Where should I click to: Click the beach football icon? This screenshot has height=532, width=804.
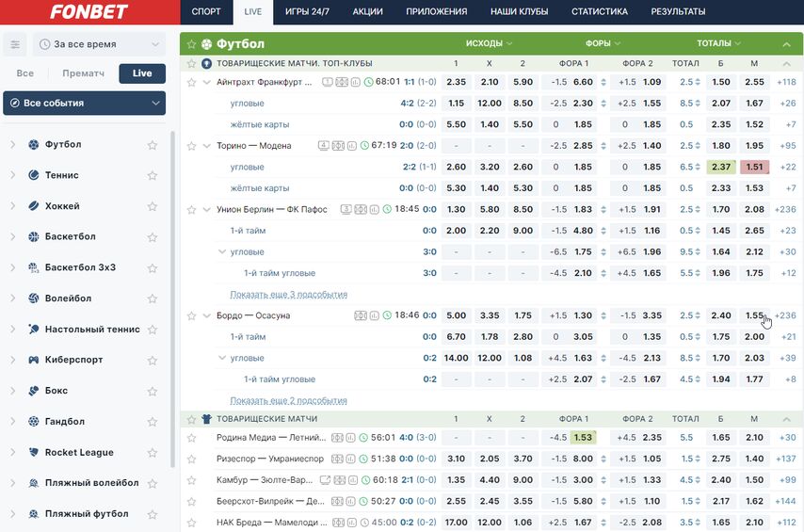tap(34, 514)
